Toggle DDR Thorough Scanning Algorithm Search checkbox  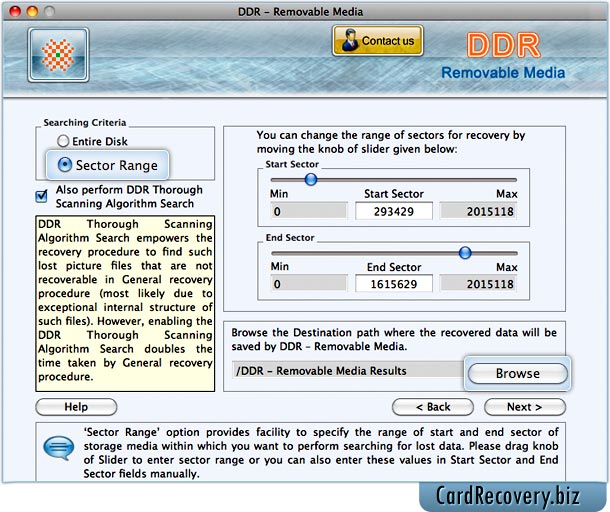41,196
